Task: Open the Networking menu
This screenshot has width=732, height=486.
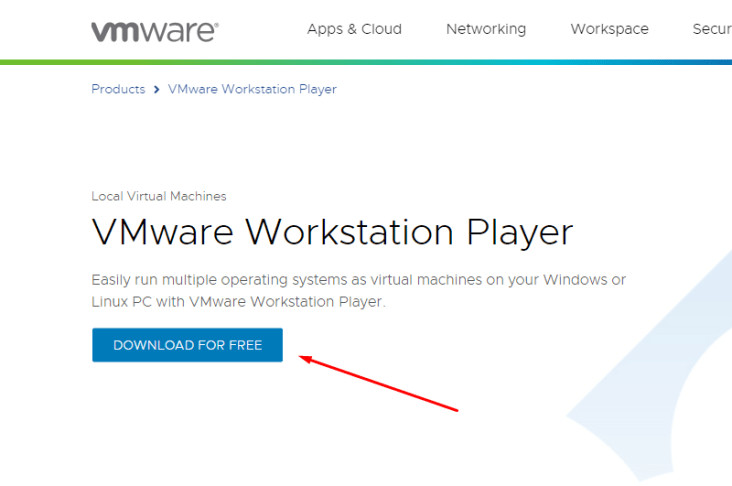Action: coord(486,29)
